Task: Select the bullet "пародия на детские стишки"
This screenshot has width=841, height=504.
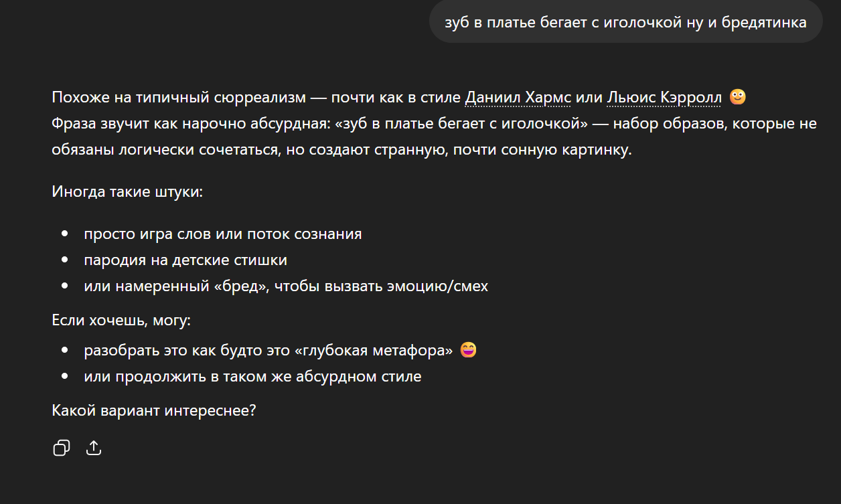Action: click(x=185, y=260)
